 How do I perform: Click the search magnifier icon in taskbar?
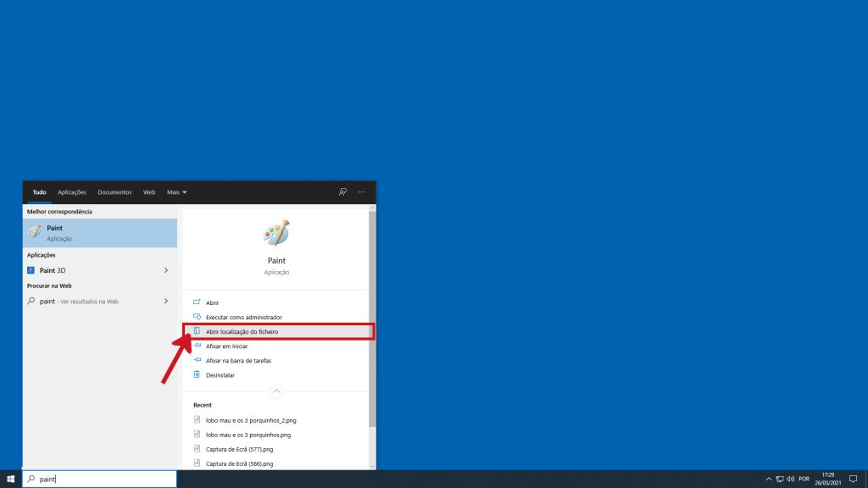coord(31,480)
